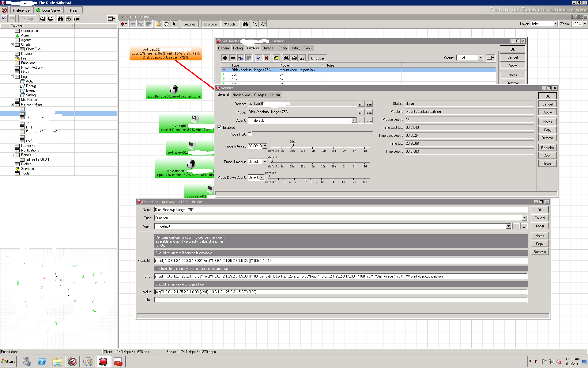Select the hand pan tool on map toolbar

[x=166, y=24]
